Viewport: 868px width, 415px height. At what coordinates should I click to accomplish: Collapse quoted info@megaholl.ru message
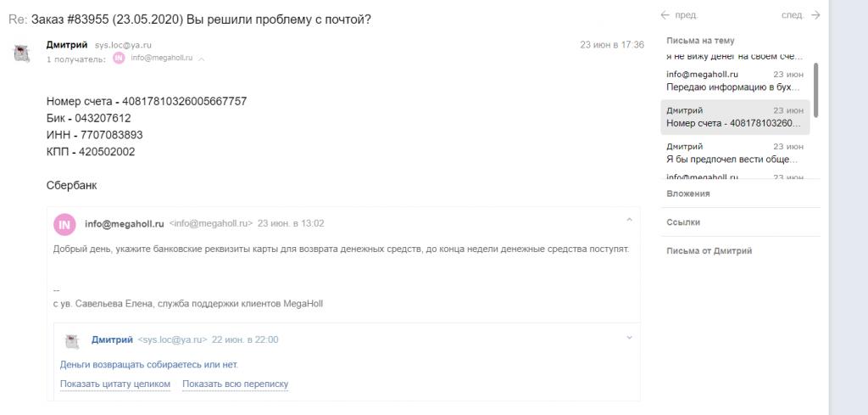(x=629, y=221)
